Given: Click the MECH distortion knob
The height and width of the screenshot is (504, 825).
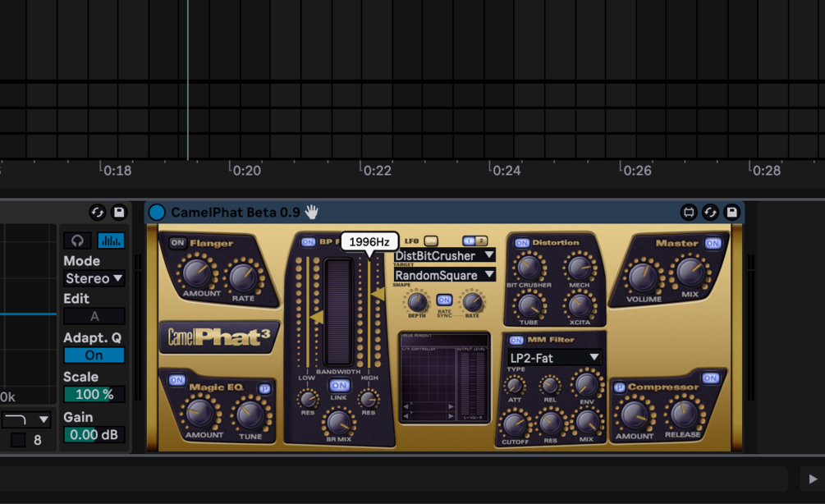Looking at the screenshot, I should pyautogui.click(x=580, y=268).
